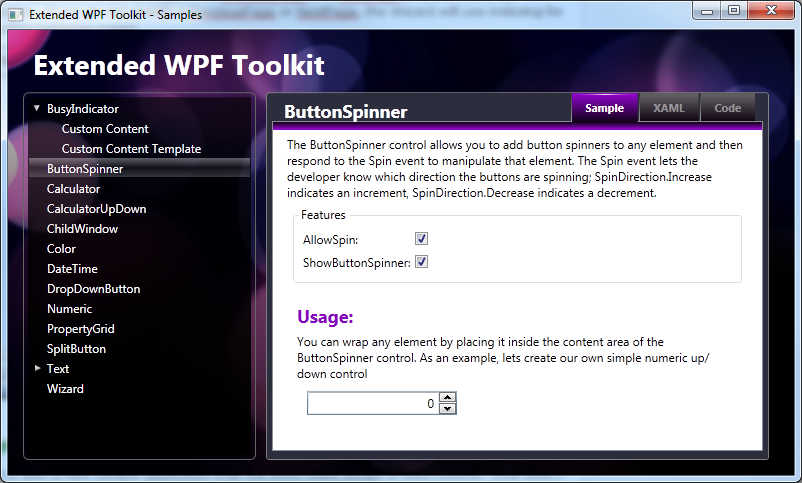Open the CalculatorUpDown sample
Screen dimensions: 802x483
(x=96, y=209)
